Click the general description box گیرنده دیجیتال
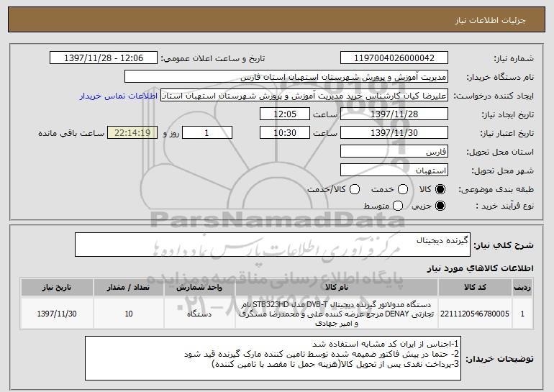Image resolution: width=554 pixels, height=392 pixels. (273, 245)
